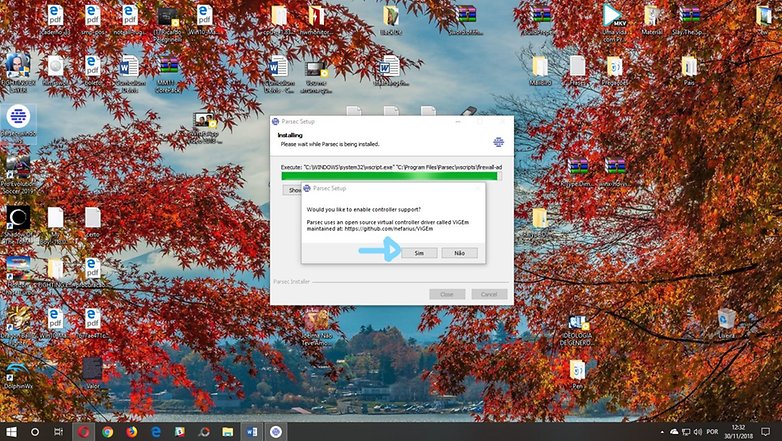
Task: Change POR input language in tray
Action: click(x=712, y=432)
